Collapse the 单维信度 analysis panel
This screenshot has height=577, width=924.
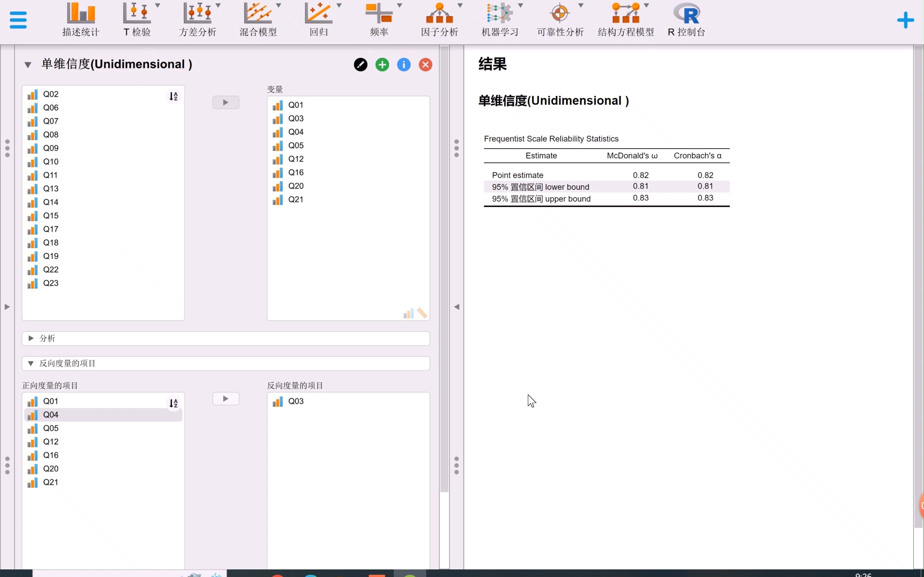coord(28,65)
